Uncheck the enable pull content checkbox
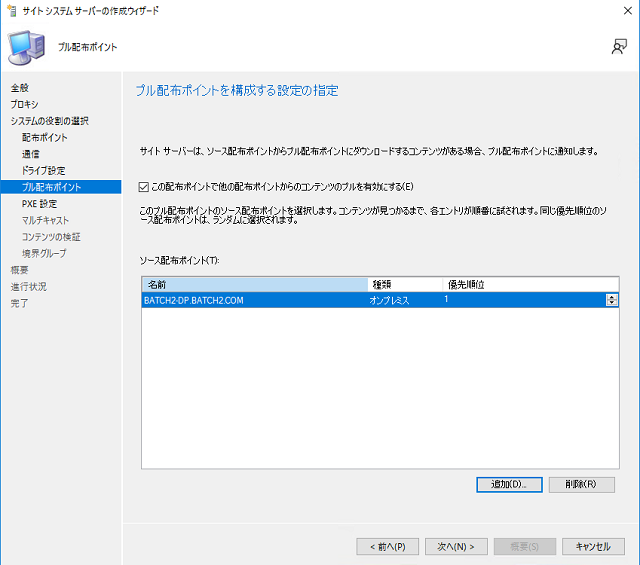The height and width of the screenshot is (565, 640). pyautogui.click(x=145, y=186)
